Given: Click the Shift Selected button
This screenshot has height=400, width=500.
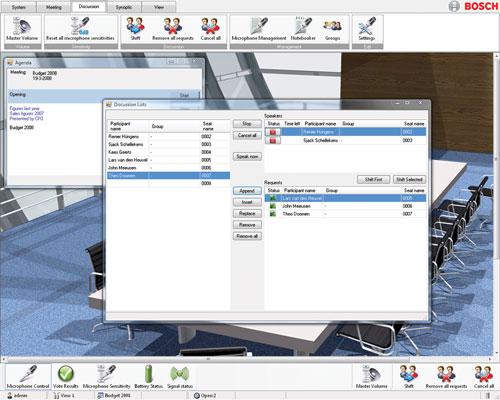Looking at the screenshot, I should click(x=409, y=179).
